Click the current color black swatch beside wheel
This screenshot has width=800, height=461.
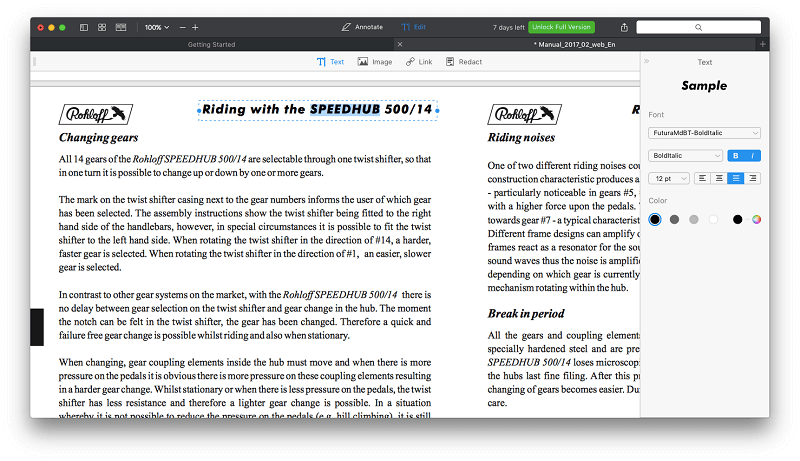coord(738,220)
